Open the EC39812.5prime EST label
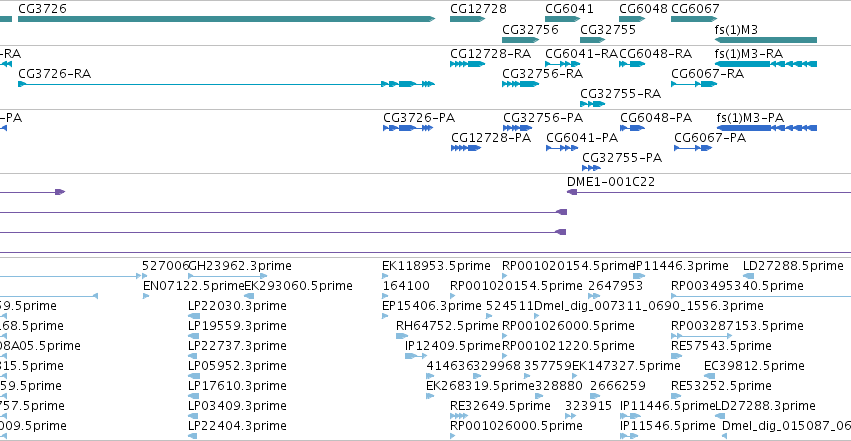Viewport: 851px width, 441px height. [754, 366]
